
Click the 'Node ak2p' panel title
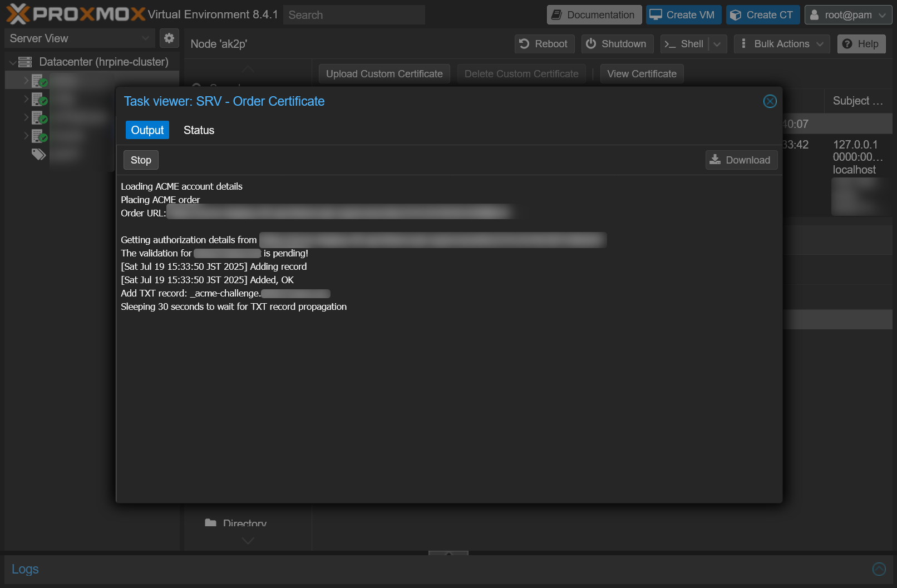pos(219,44)
